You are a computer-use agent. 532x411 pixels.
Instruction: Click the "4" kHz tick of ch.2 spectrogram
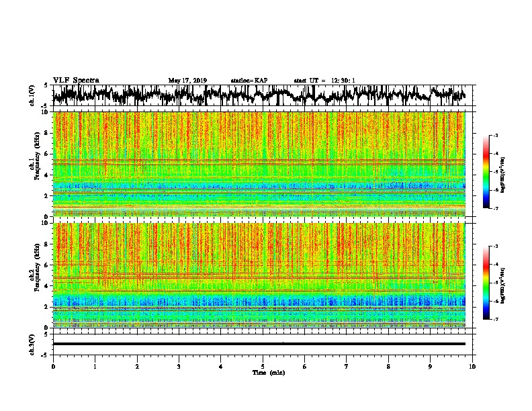pos(46,286)
